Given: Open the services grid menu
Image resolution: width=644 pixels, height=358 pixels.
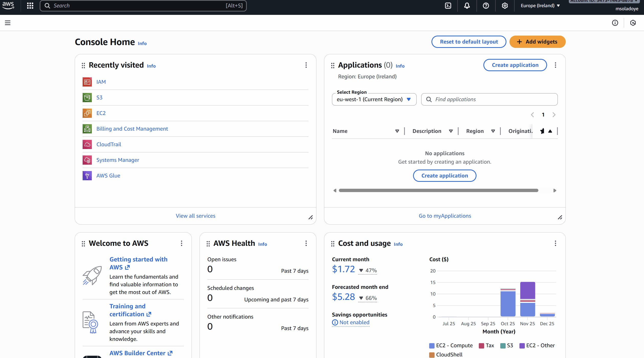Looking at the screenshot, I should 30,6.
